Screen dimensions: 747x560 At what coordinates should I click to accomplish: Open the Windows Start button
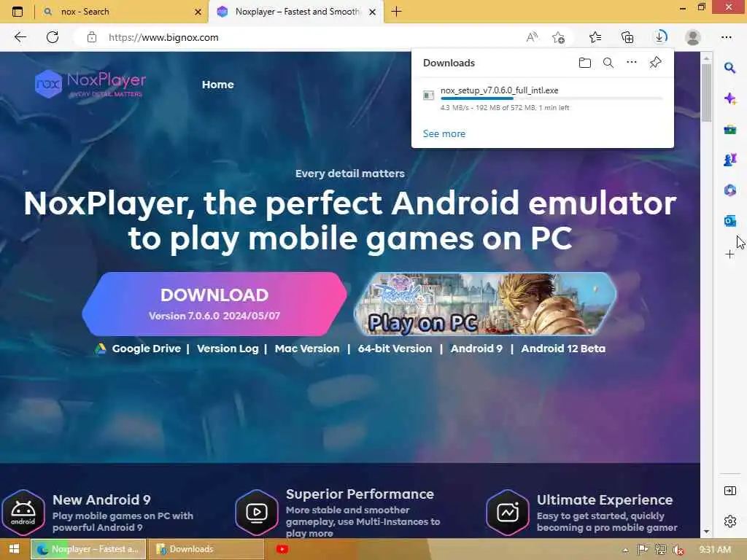pyautogui.click(x=14, y=549)
